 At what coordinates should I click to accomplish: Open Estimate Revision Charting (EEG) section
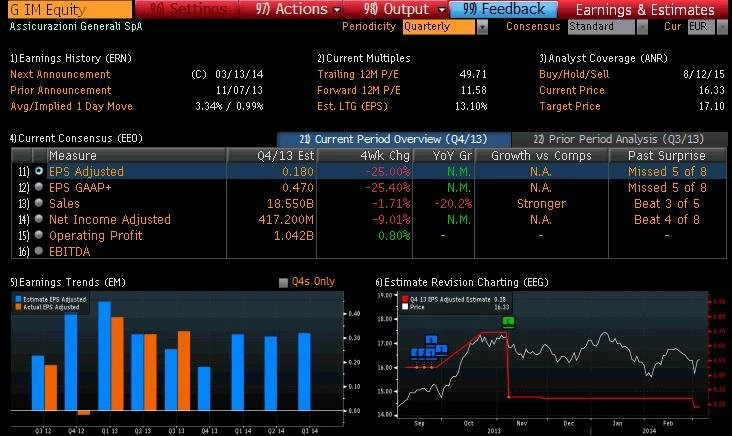pos(462,282)
